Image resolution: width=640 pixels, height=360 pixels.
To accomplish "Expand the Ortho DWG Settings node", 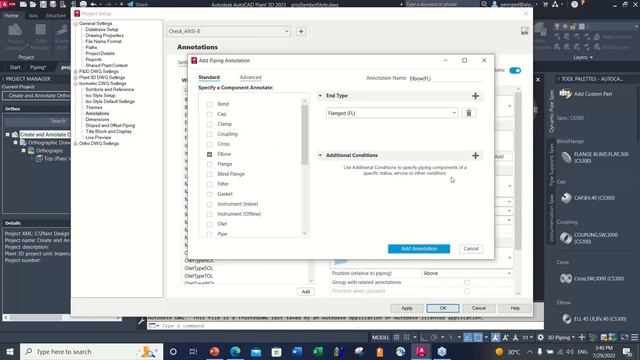I will [76, 144].
